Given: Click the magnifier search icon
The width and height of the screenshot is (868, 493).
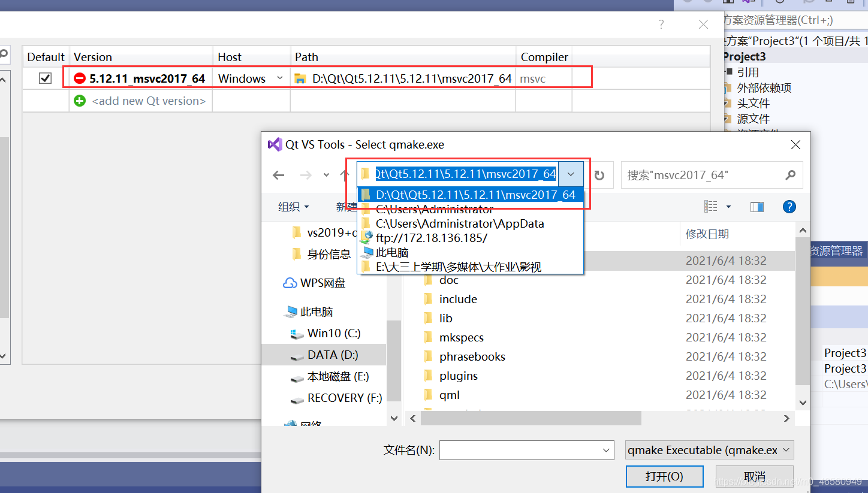Looking at the screenshot, I should pyautogui.click(x=791, y=175).
